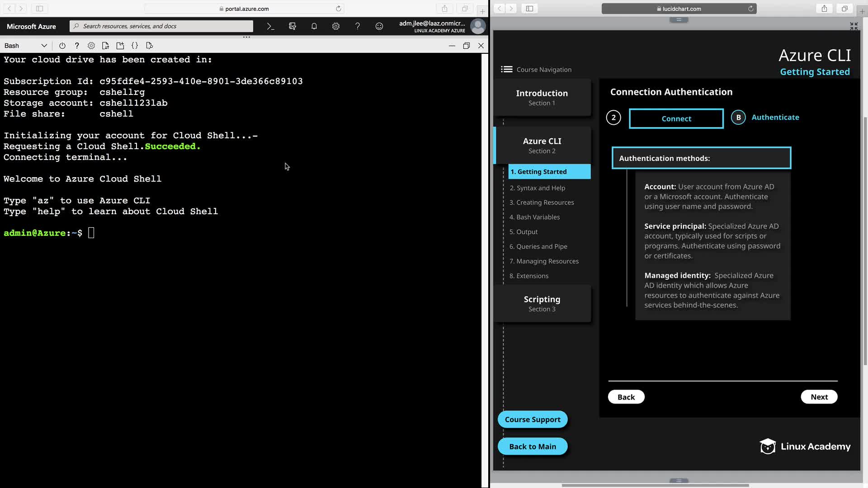Screen dimensions: 868x488
Task: Click the Course Support button
Action: [533, 419]
